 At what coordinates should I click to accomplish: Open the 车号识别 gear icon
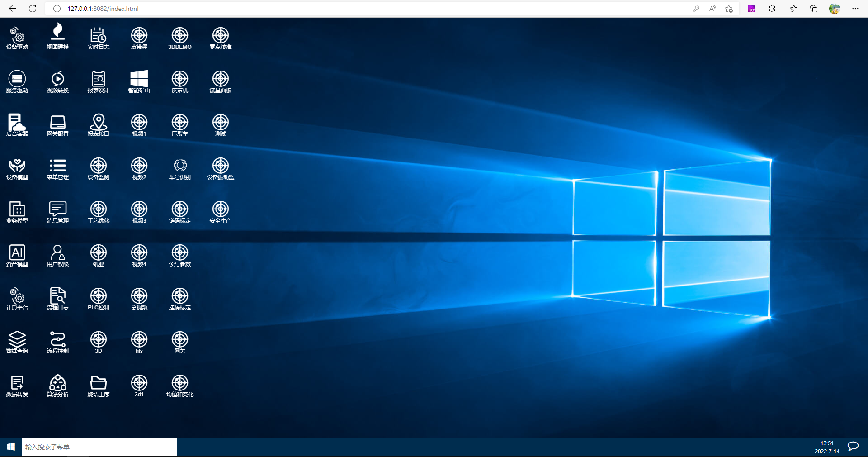(180, 168)
